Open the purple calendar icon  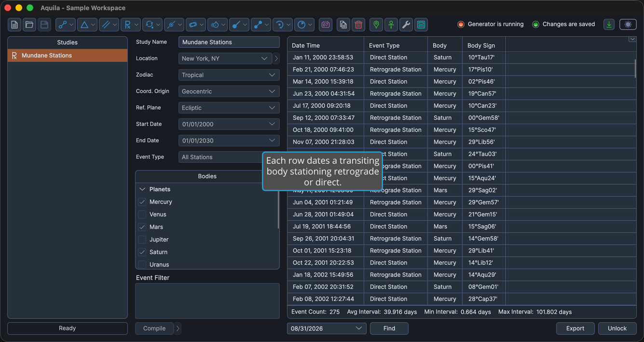tap(326, 25)
